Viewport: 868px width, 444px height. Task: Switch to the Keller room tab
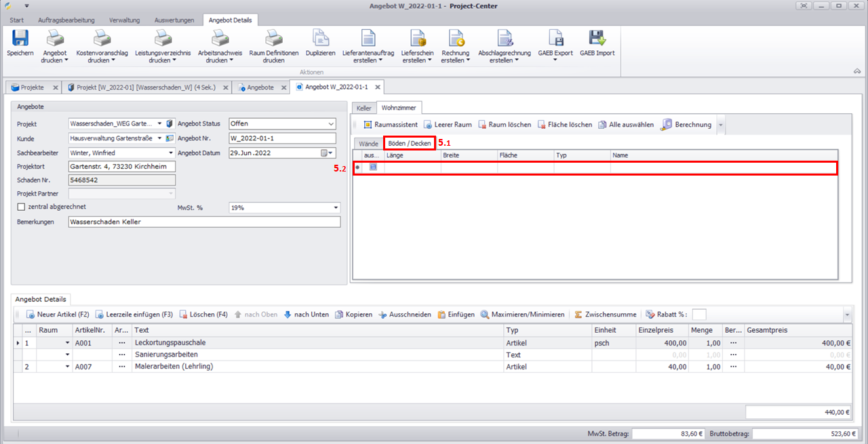tap(363, 108)
